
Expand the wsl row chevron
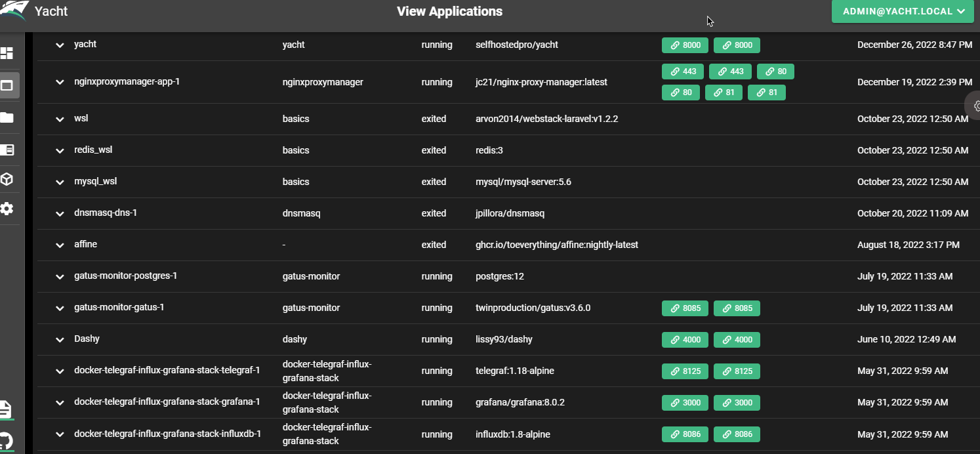[x=60, y=119]
